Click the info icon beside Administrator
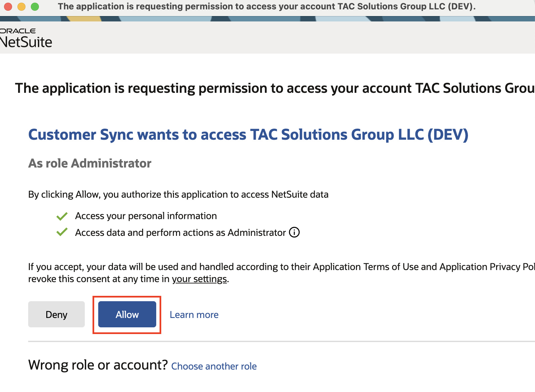Image resolution: width=535 pixels, height=392 pixels. [294, 232]
